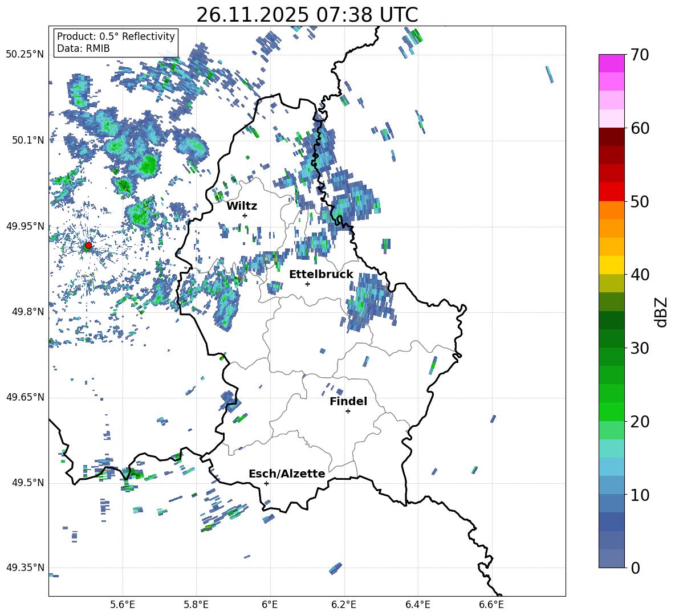Click the dark maroon segment below 60
This screenshot has width=675, height=616.
coord(611,137)
